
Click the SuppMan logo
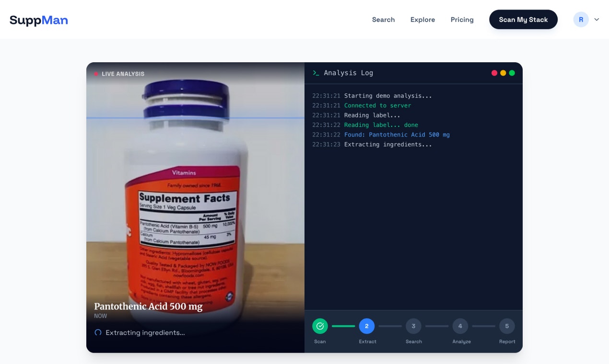pyautogui.click(x=39, y=20)
